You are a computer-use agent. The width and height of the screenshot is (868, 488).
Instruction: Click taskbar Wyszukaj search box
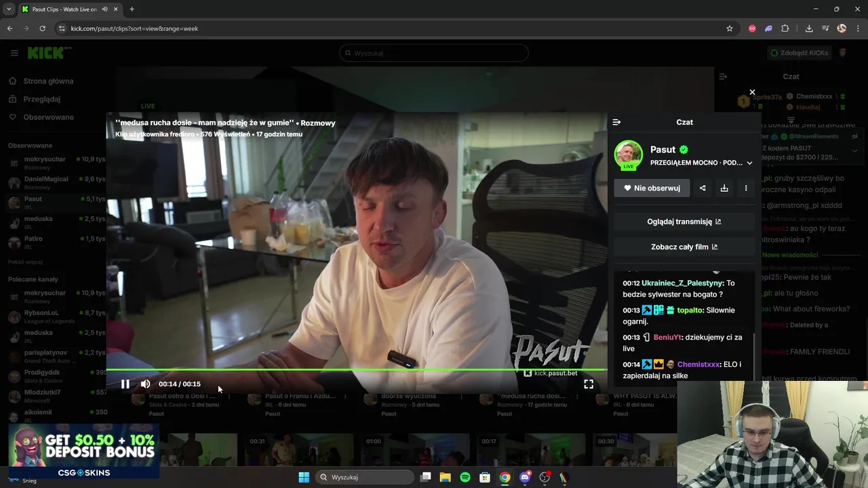pyautogui.click(x=366, y=477)
